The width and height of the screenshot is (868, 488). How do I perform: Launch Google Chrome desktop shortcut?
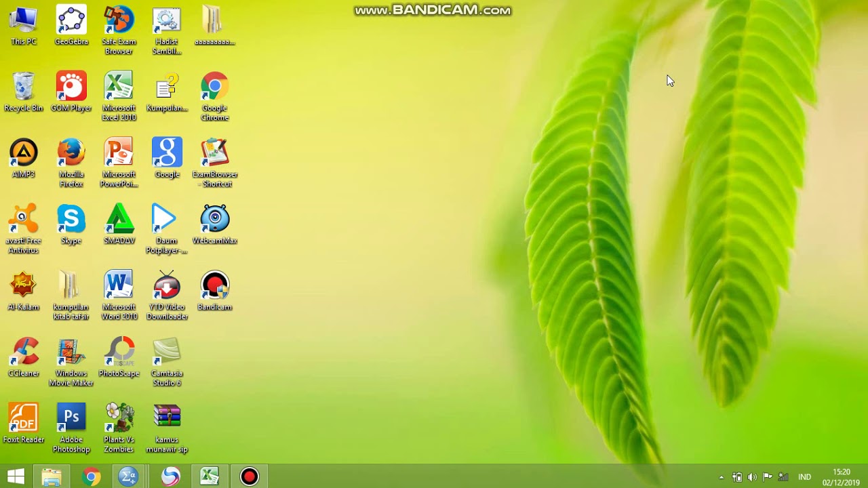(214, 97)
